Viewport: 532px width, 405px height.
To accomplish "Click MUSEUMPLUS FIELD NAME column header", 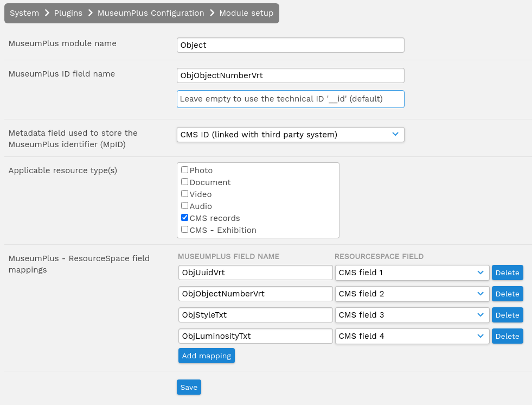I will click(x=229, y=256).
